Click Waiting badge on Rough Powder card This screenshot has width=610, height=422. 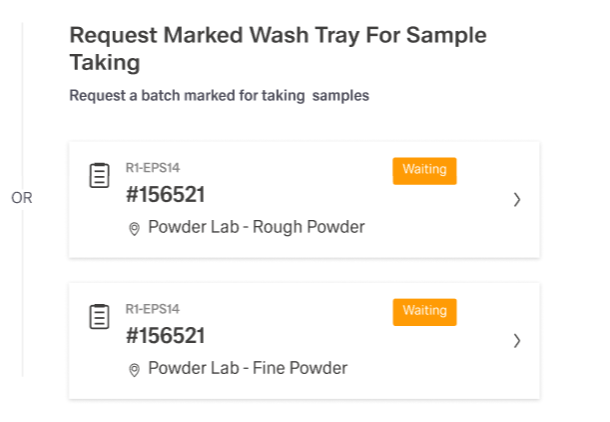[x=424, y=170]
